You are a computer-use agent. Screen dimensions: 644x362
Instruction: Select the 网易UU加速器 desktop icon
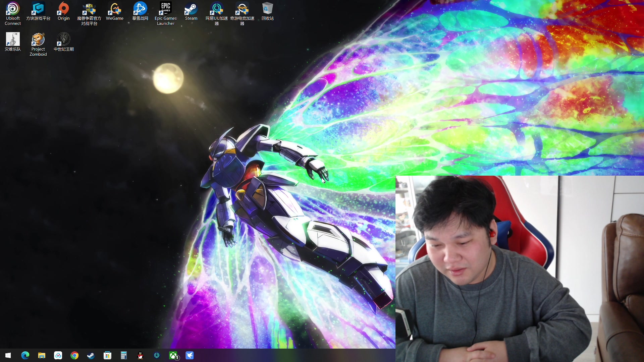click(x=217, y=13)
